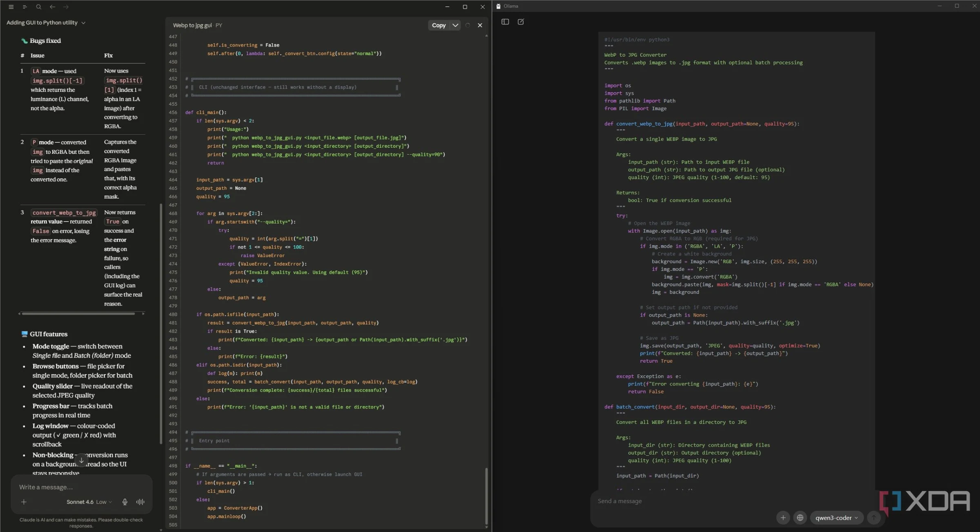Close the Webp to jpg gui artifact panel

coord(480,25)
